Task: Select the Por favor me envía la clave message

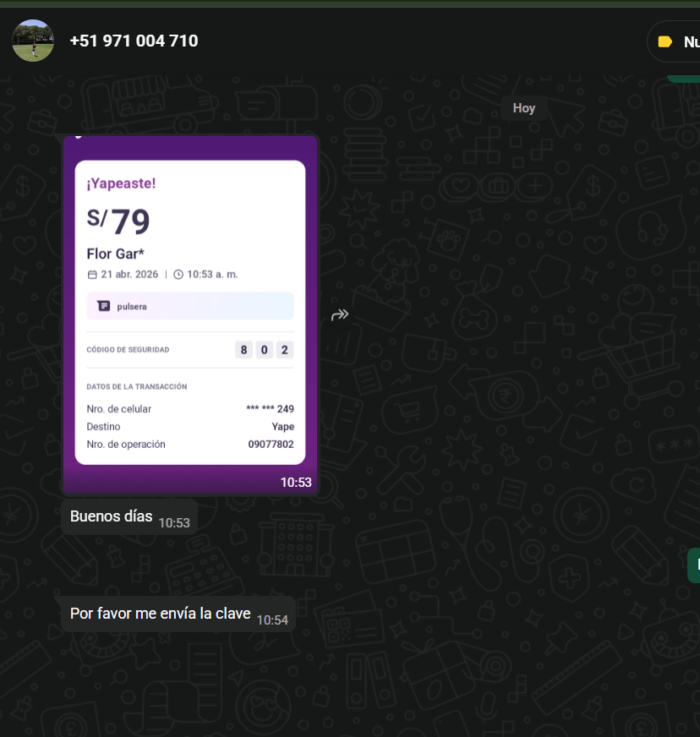Action: point(178,614)
